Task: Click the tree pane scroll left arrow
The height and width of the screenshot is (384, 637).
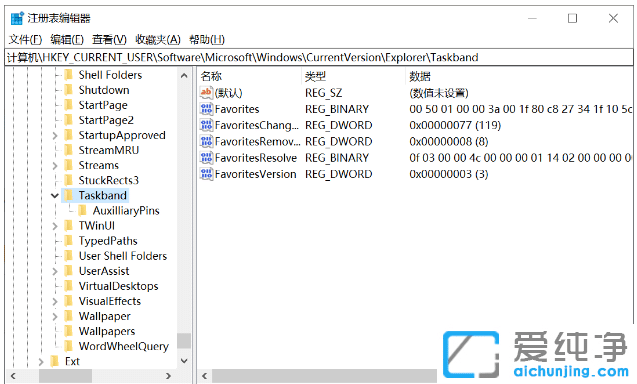Action: [13, 376]
